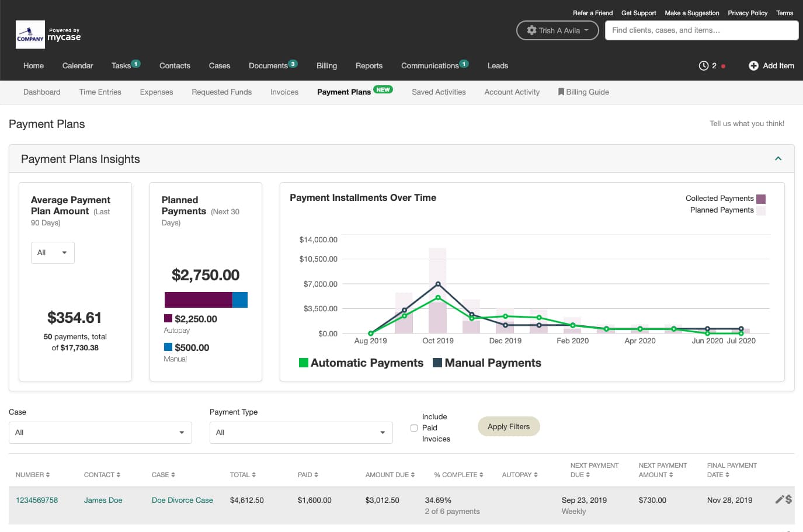Open the Invoices billing tab
The image size is (803, 532).
(284, 92)
